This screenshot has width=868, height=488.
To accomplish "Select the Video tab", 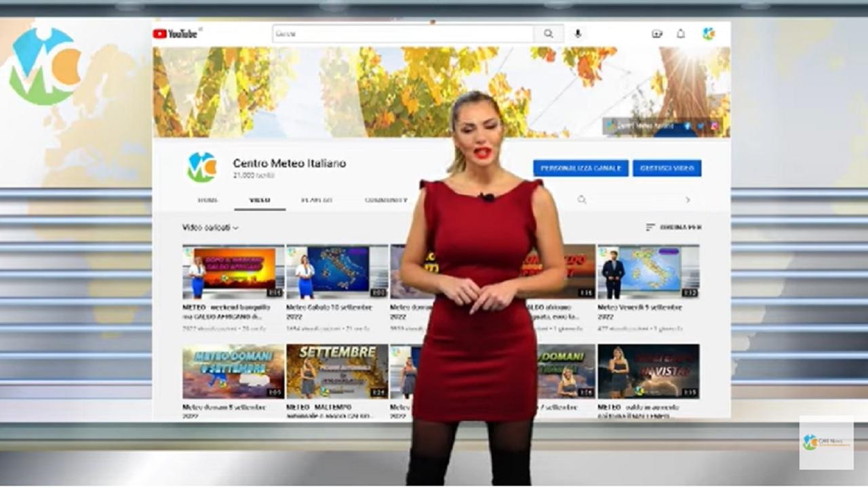I will click(x=260, y=200).
